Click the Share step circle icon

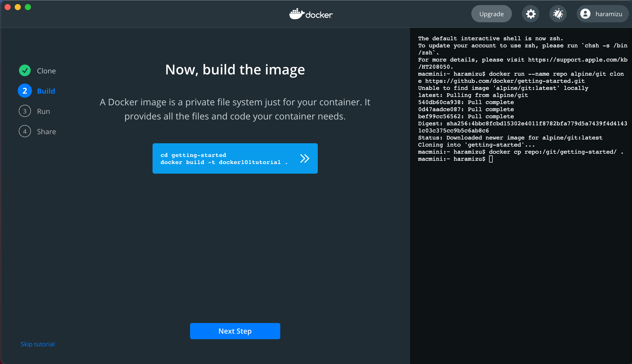25,131
